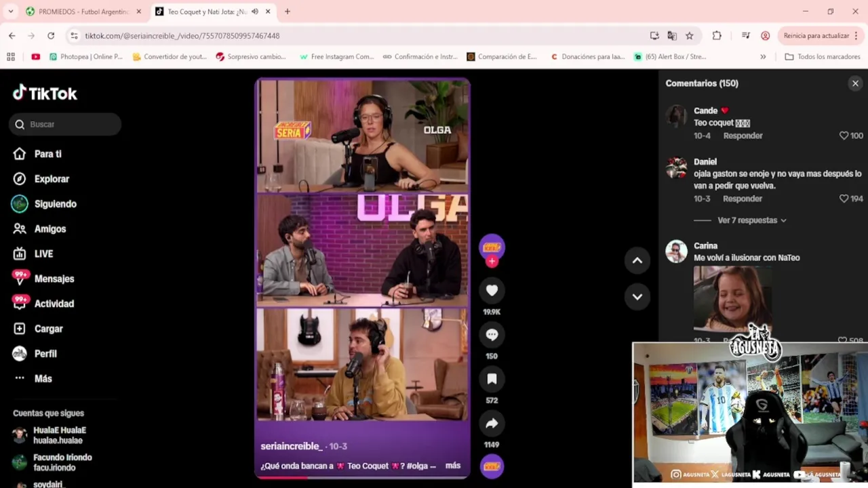Screen dimensions: 868x488
Task: Expand the caption with más
Action: tap(452, 466)
